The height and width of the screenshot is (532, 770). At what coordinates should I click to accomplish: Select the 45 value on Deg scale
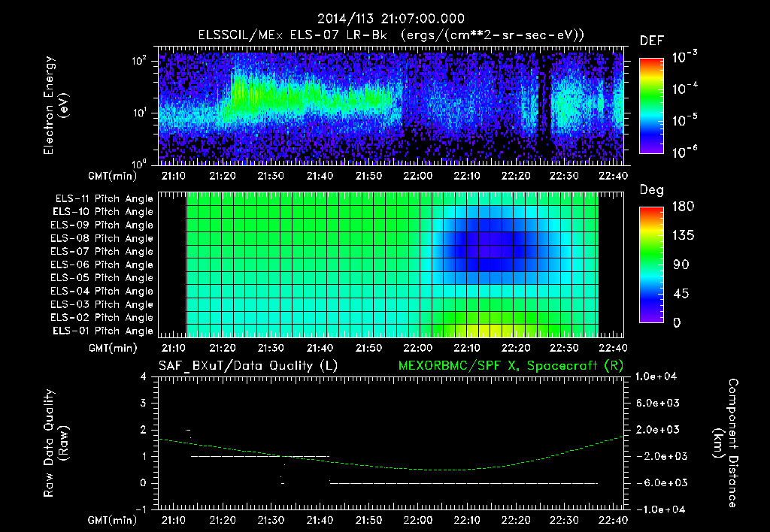(681, 294)
